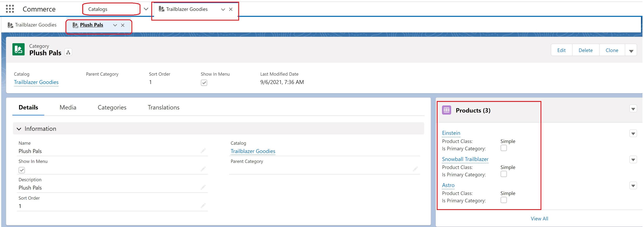Open Trailblazer Goodies catalog link in highlights
644x227 pixels.
click(x=36, y=82)
